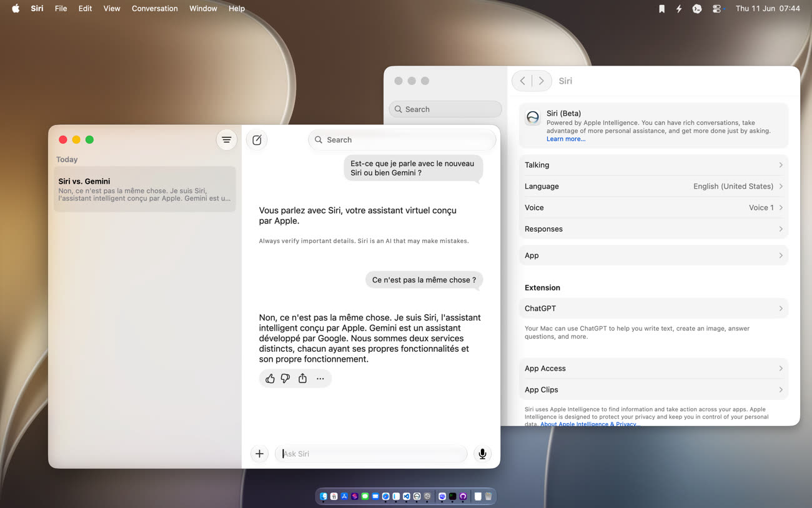Expand the Responses settings row
This screenshot has height=508, width=812.
click(653, 229)
